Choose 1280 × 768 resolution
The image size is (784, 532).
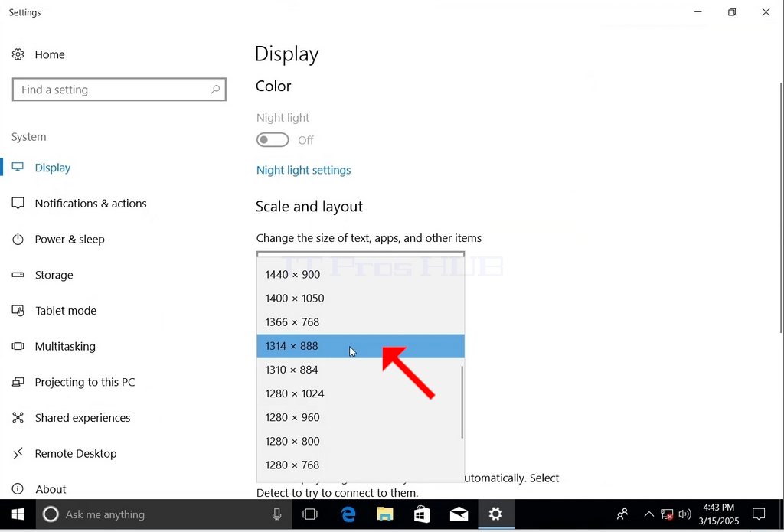(361, 465)
